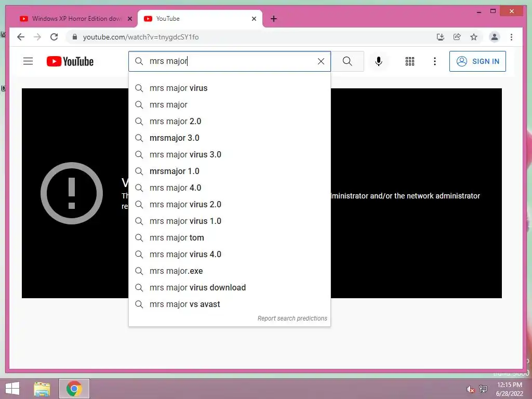Minimize the Chrome window

click(479, 11)
